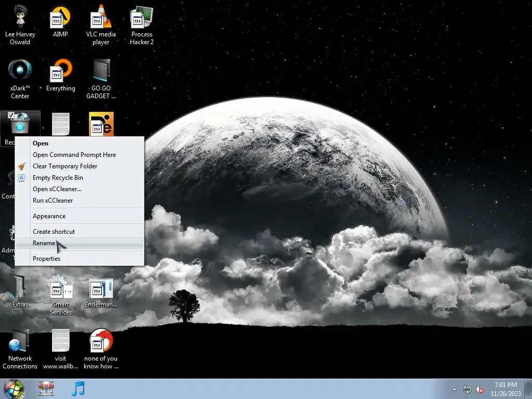Open Properties from the context menu

tap(79, 259)
